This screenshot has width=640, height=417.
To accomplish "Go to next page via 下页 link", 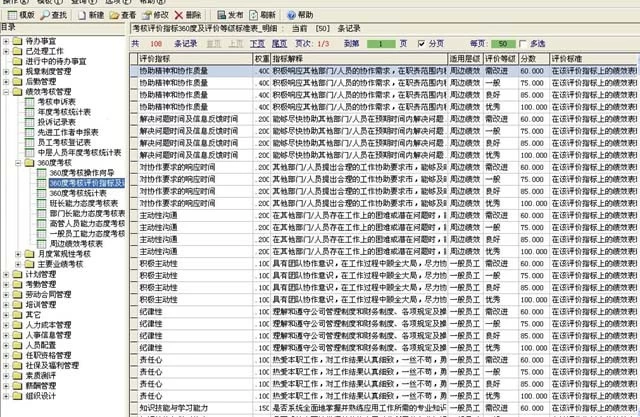I will click(x=257, y=44).
